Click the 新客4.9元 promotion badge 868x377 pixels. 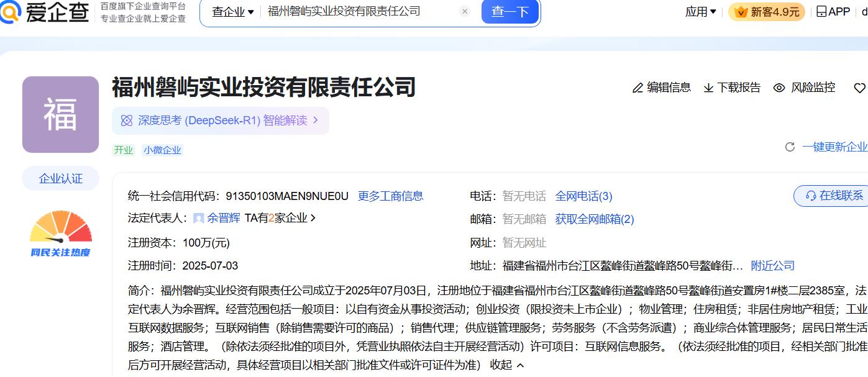(766, 12)
